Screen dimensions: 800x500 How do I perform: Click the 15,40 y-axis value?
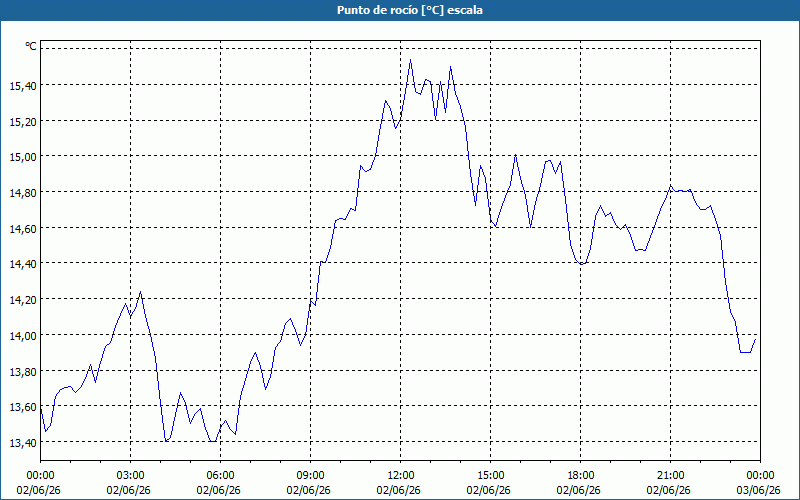(23, 86)
